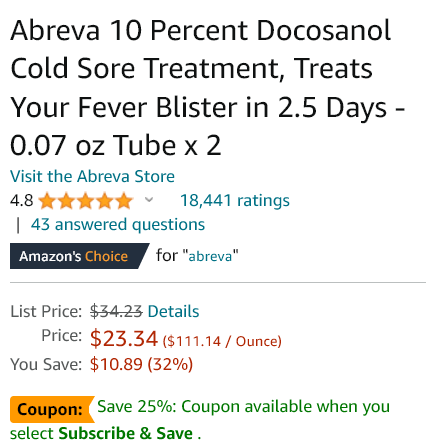The image size is (427, 447).
Task: Expand the rating breakdown chevron beside stars
Action: point(149,200)
